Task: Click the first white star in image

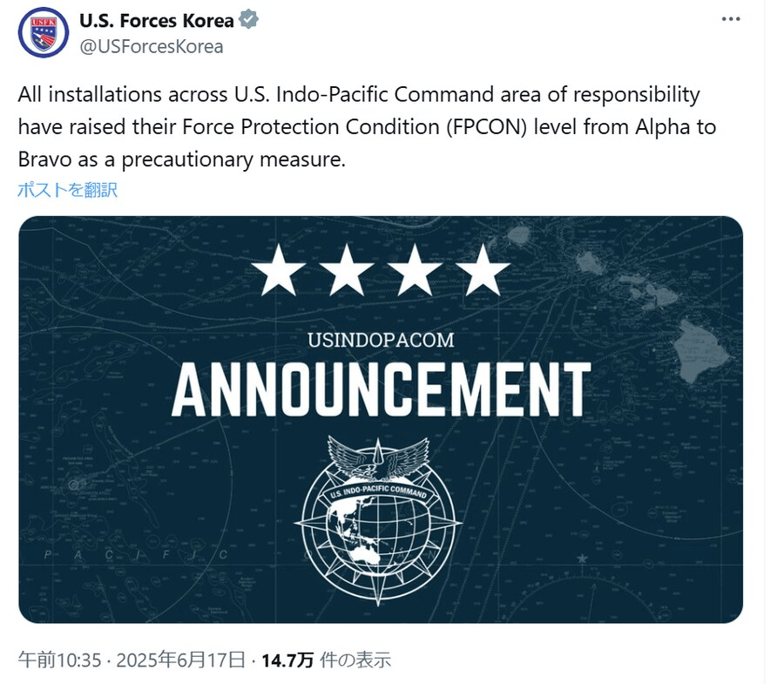Action: click(x=276, y=269)
